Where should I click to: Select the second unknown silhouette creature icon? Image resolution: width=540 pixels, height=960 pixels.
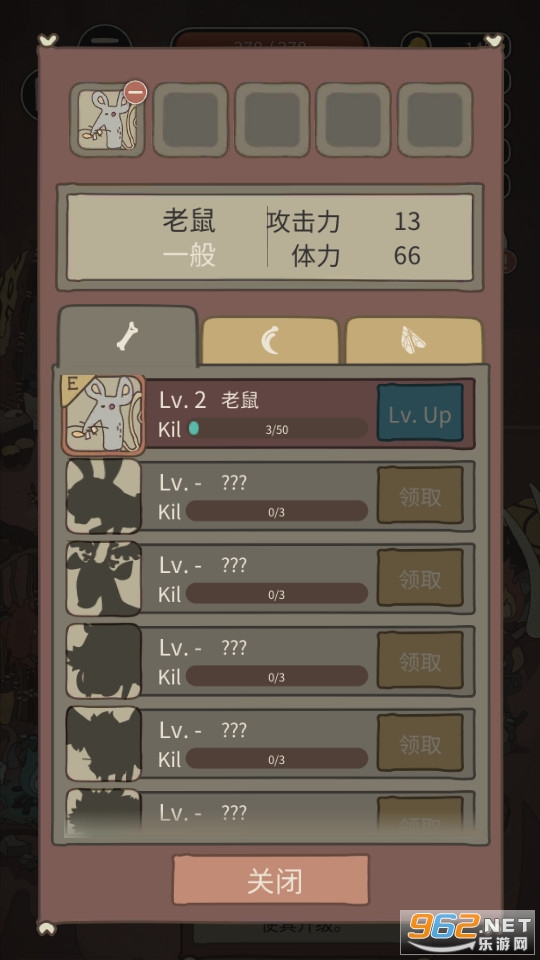click(103, 579)
